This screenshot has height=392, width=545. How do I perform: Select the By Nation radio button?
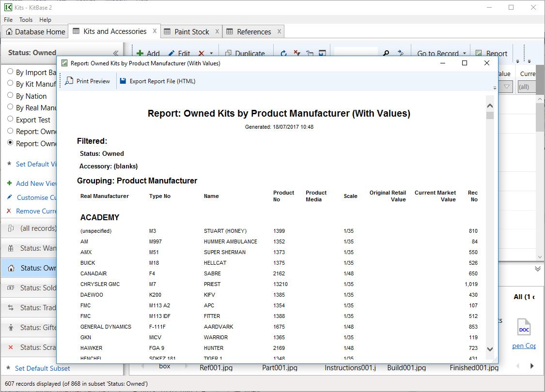pos(10,96)
